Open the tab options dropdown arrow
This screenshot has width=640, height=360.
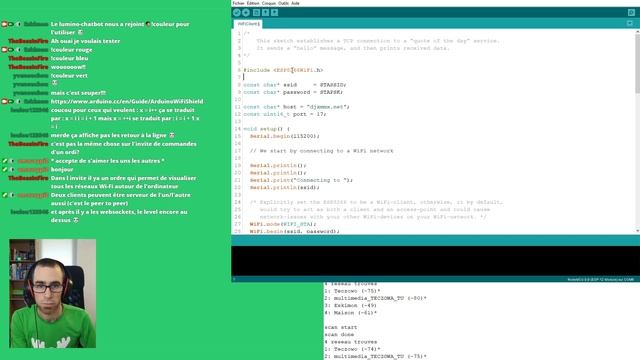tap(630, 24)
